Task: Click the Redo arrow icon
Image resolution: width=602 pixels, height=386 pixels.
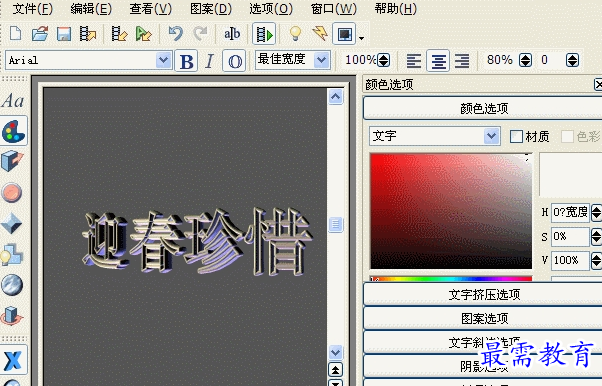Action: tap(200, 33)
